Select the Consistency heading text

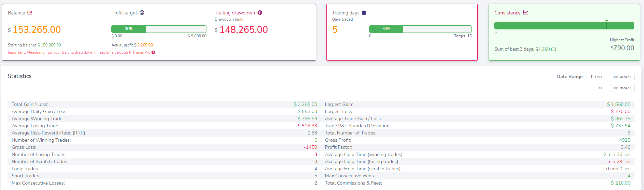507,13
